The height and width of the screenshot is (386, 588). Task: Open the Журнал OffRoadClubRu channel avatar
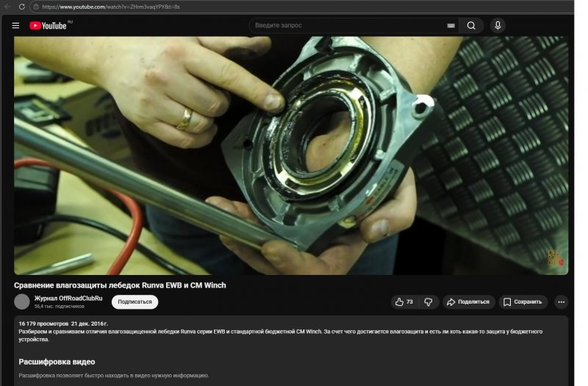click(x=22, y=301)
